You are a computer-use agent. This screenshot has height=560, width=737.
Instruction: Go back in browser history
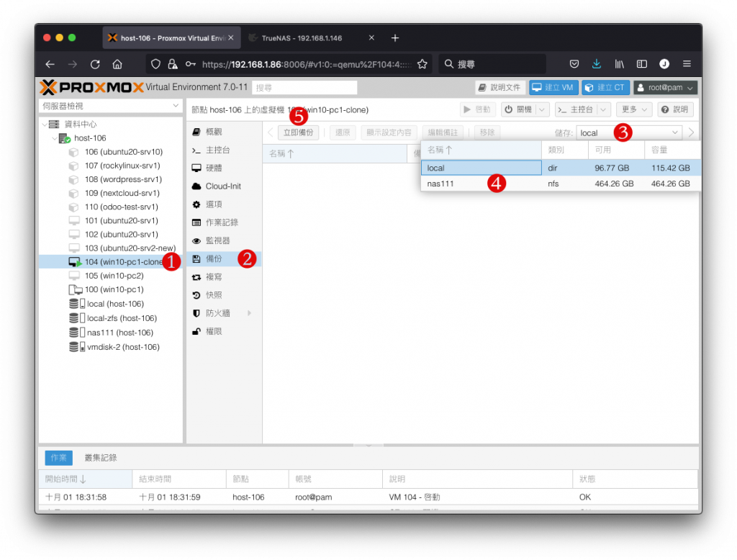click(50, 64)
